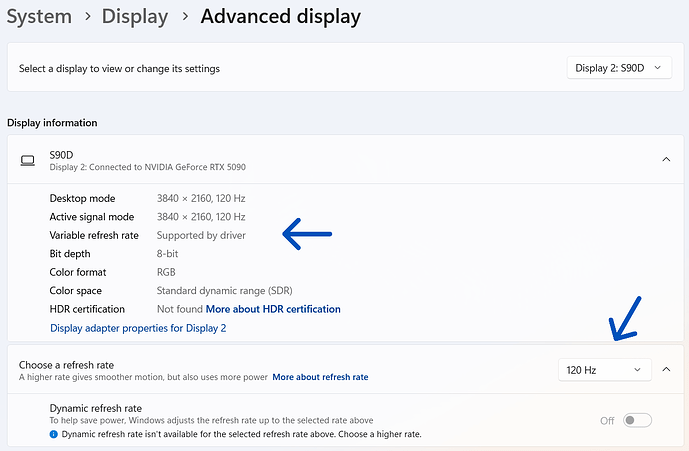
Task: Click Standard dynamic range (SDR) value
Action: coord(225,291)
